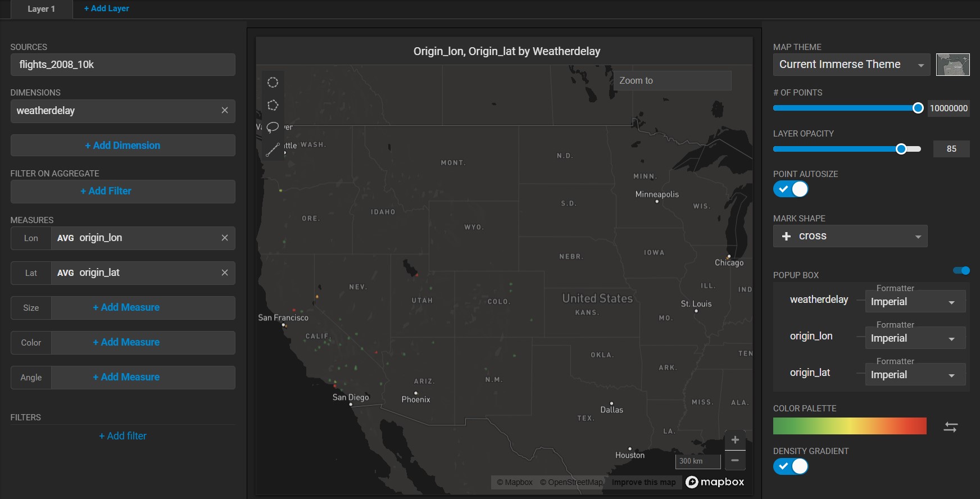The width and height of the screenshot is (980, 499).
Task: Turn off the Density Gradient switch
Action: pos(791,466)
